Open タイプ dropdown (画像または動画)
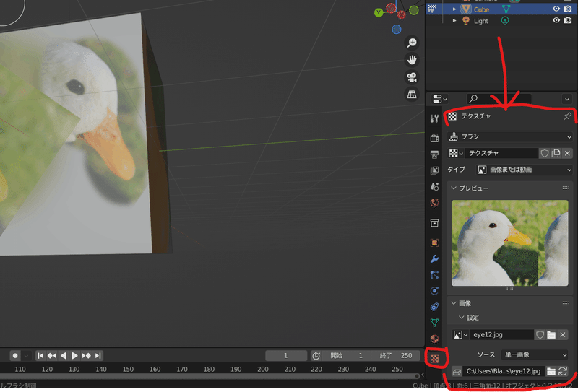Viewport: 578px width, 392px height. pyautogui.click(x=525, y=170)
